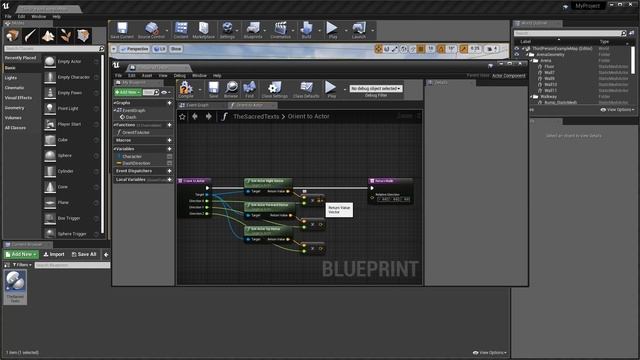
Task: Open blueprint editor View menu
Action: 163,76
